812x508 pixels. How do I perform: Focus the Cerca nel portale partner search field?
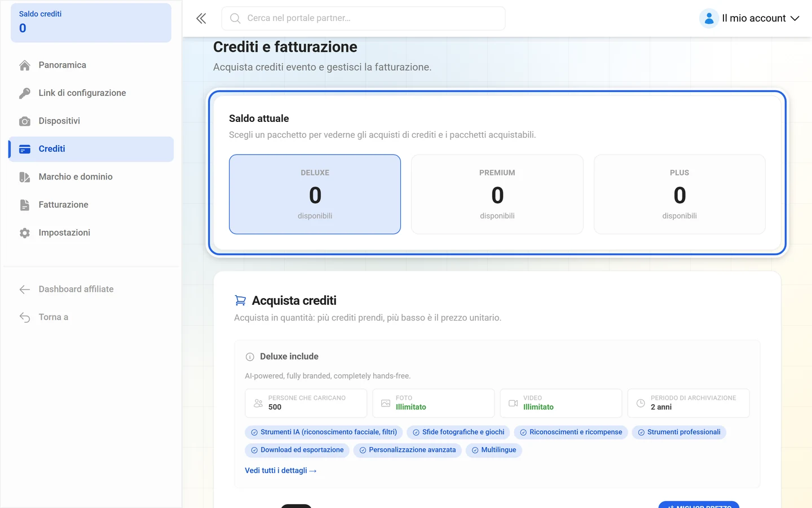[363, 19]
